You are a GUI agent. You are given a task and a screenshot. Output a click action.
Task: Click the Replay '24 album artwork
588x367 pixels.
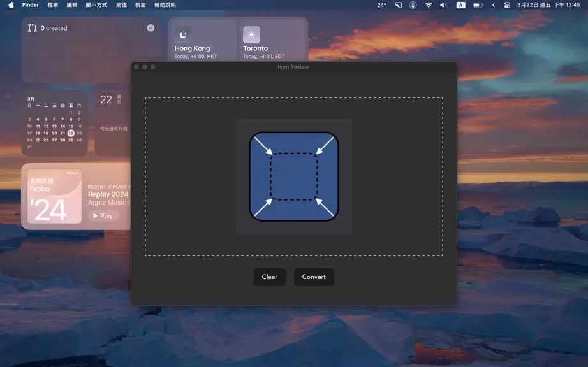54,197
